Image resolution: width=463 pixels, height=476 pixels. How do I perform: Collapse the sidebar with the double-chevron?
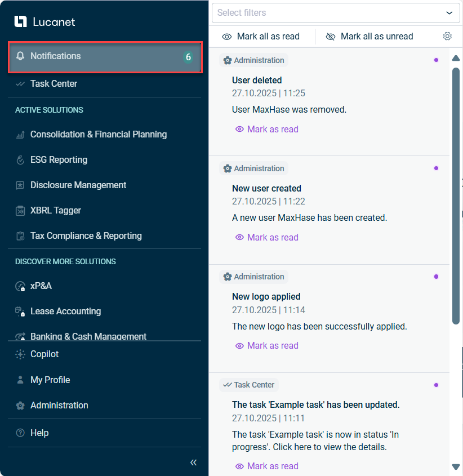pyautogui.click(x=193, y=462)
